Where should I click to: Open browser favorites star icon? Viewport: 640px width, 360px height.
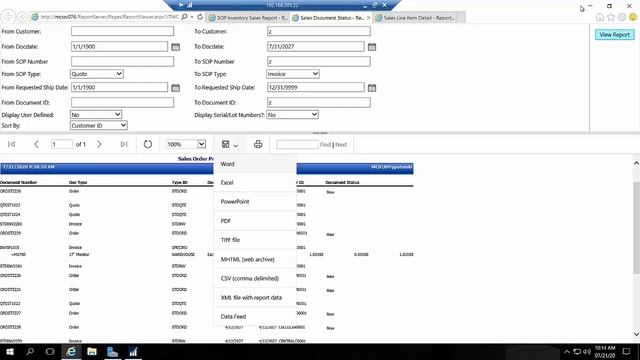click(611, 17)
